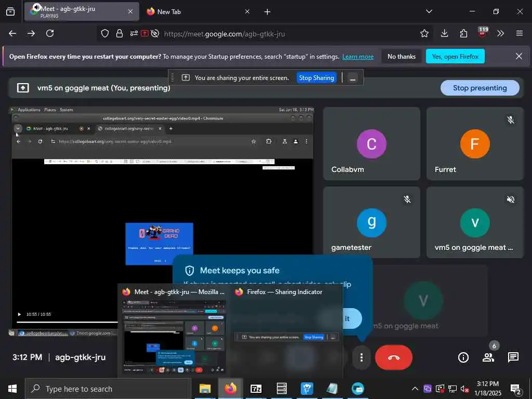Click the red screen sharing indicator icon
Screen dimensions: 532x399
[145, 33]
